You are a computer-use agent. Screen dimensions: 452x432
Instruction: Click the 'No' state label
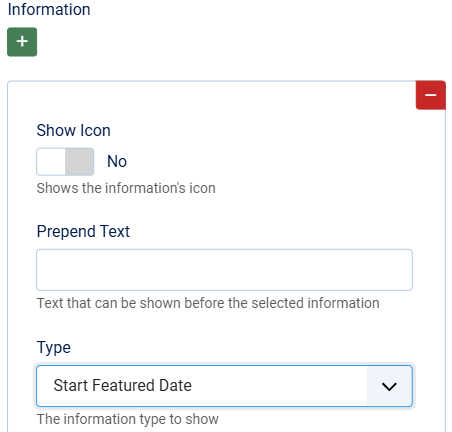point(117,162)
